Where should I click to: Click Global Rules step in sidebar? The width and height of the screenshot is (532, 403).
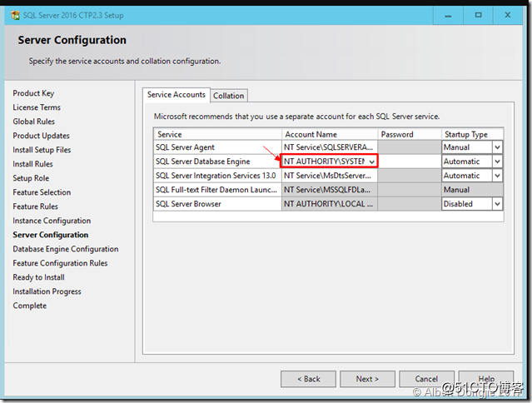click(33, 122)
